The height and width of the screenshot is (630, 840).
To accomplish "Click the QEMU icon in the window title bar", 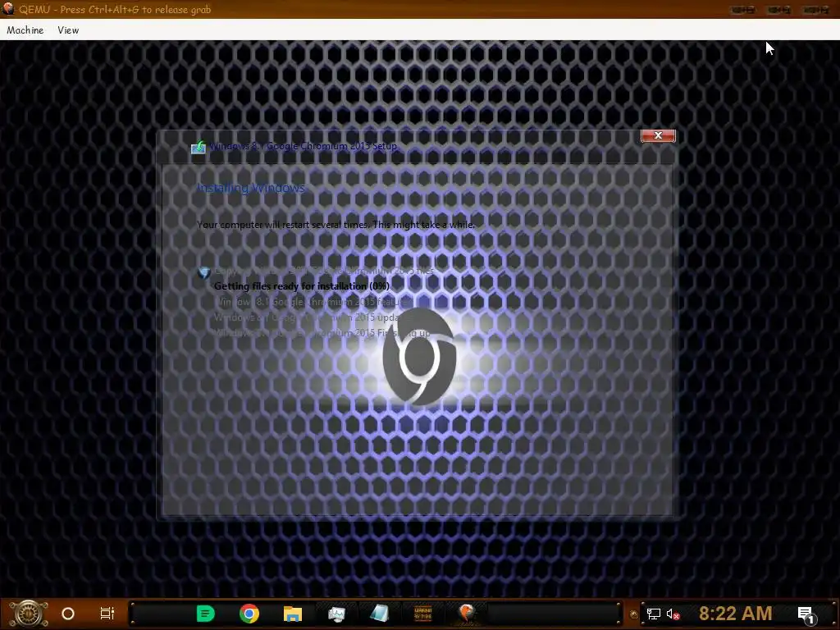I will click(x=8, y=9).
